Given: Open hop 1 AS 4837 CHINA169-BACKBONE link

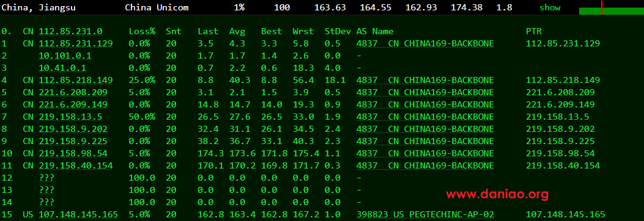Looking at the screenshot, I should point(425,44).
